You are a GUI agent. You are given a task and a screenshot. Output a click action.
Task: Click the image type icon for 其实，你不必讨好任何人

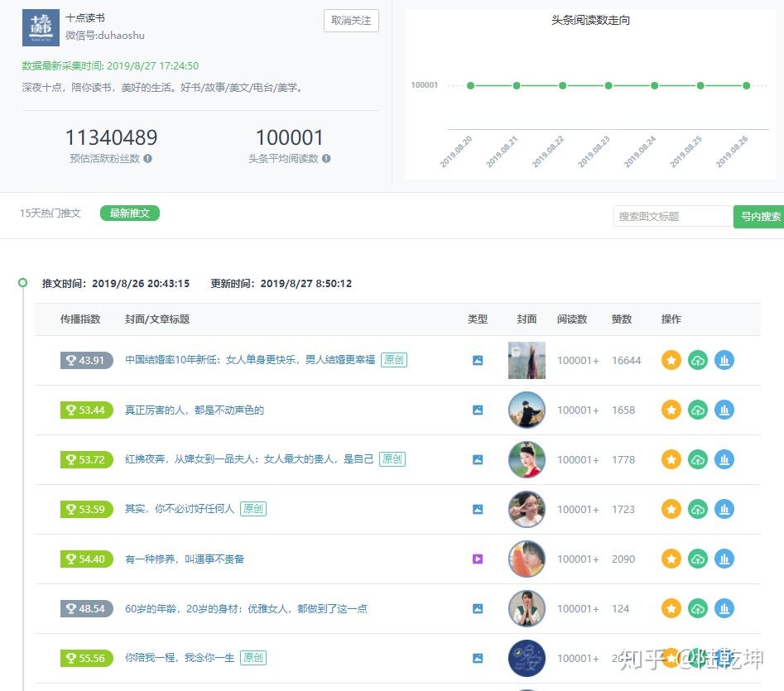pos(478,509)
